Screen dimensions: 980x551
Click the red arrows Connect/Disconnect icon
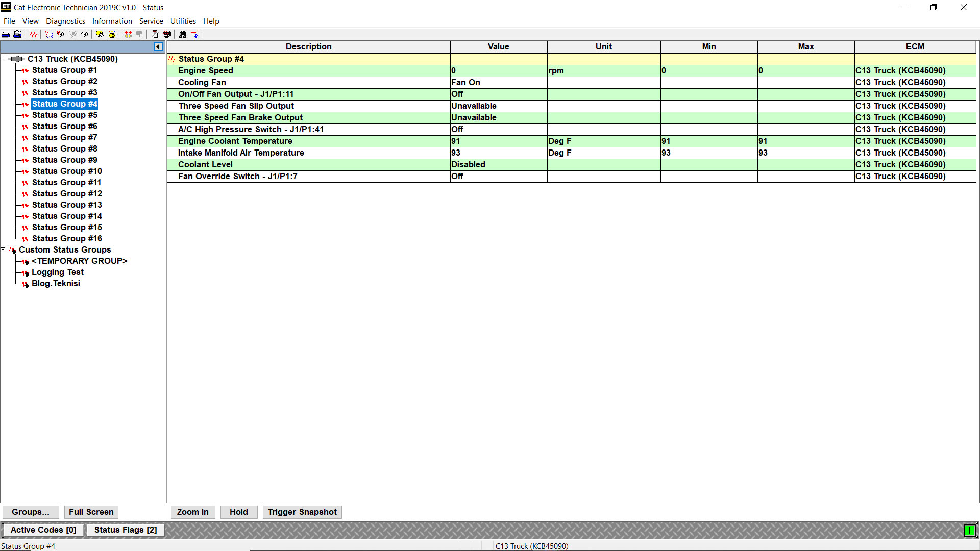pyautogui.click(x=128, y=34)
